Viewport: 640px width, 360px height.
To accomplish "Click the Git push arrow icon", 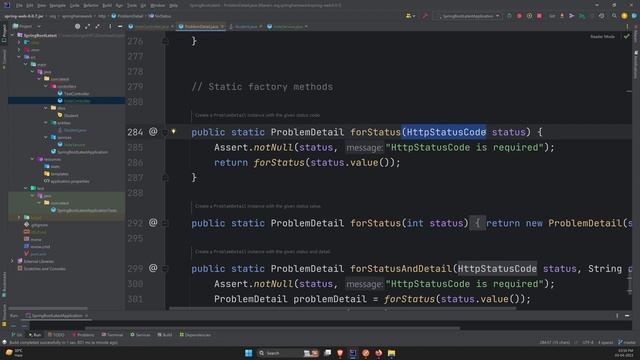I will pos(571,16).
